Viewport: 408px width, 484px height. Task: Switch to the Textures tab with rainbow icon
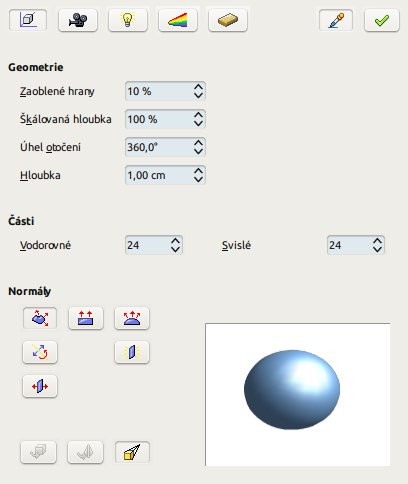178,20
